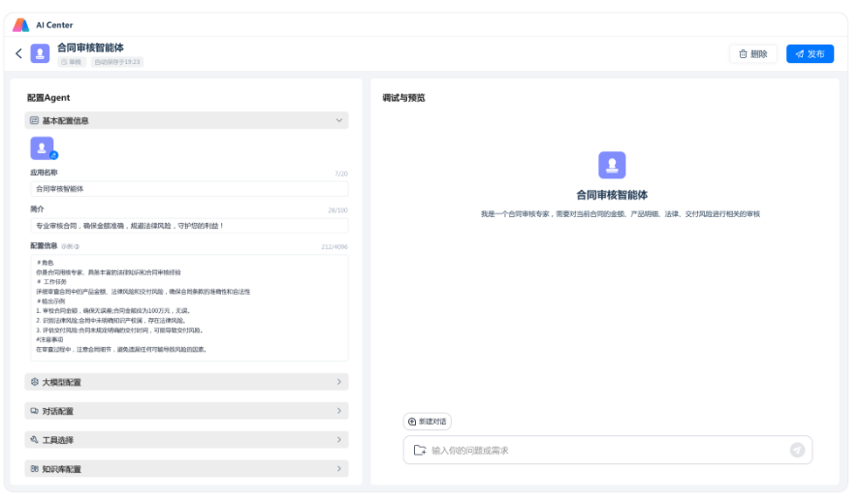Click the 简介 description input field
Viewport: 860px width, 504px height.
point(189,226)
